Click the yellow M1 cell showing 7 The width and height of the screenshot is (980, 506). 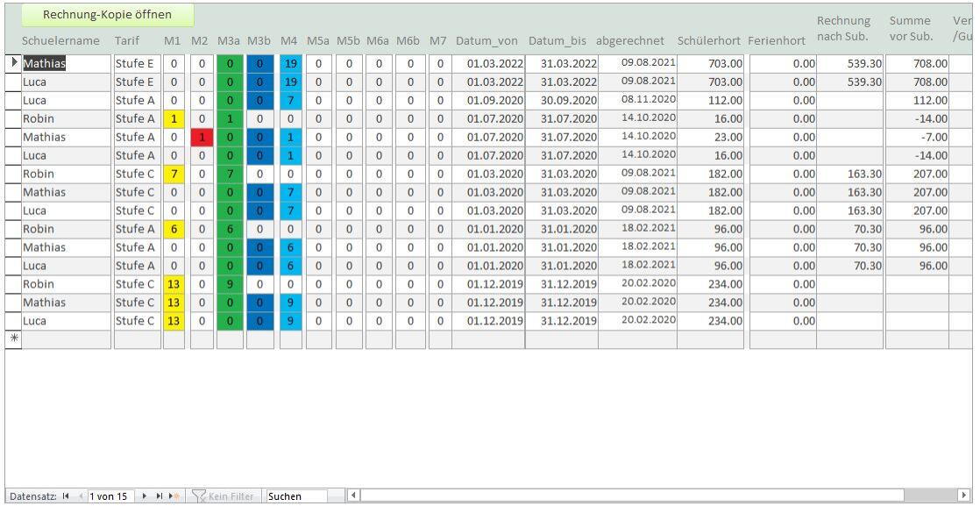tap(174, 174)
